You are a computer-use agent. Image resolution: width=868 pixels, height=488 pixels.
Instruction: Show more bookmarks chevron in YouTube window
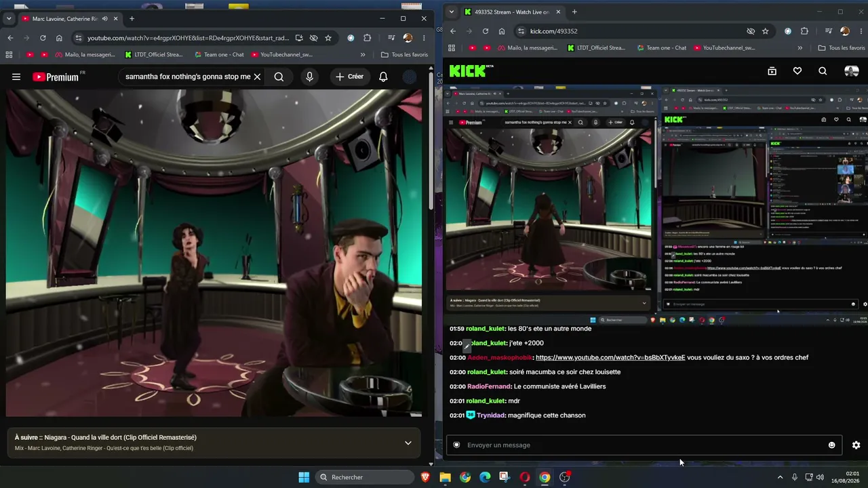[363, 55]
